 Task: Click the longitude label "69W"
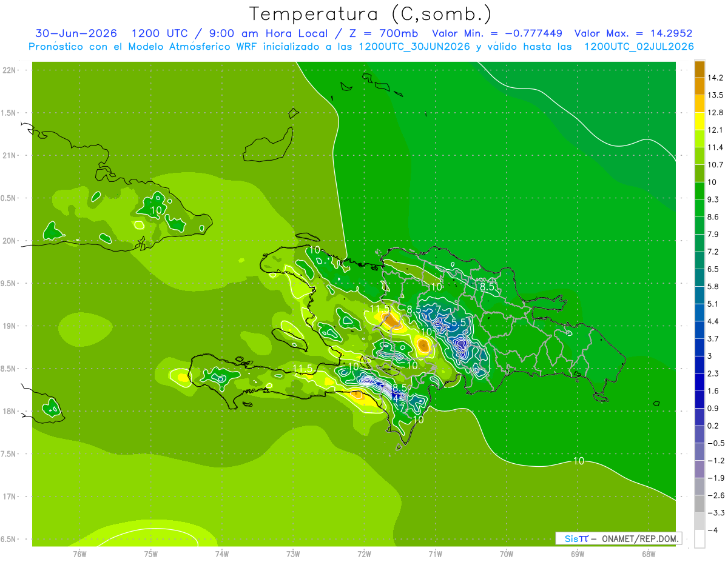pyautogui.click(x=578, y=554)
